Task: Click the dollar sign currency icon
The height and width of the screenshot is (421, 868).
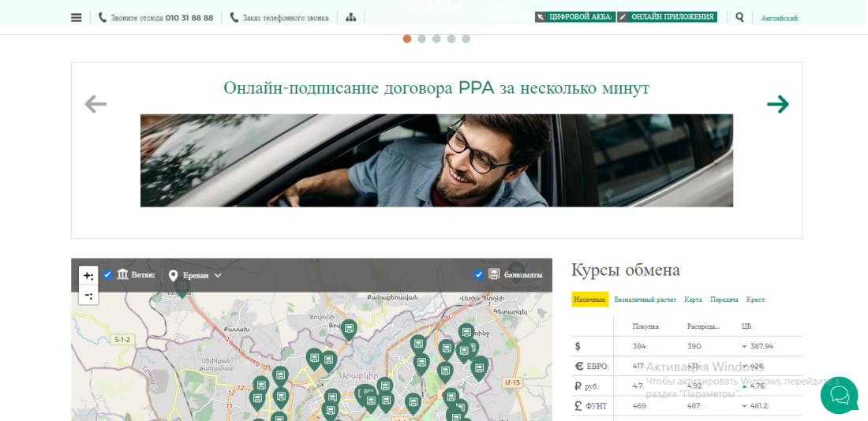Action: click(578, 346)
